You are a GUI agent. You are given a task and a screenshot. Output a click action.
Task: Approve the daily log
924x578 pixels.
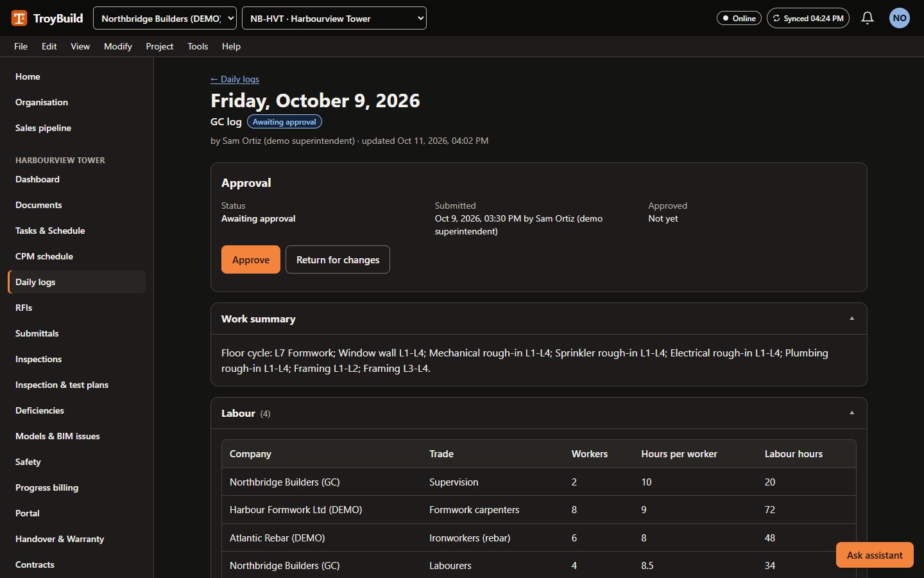[251, 259]
